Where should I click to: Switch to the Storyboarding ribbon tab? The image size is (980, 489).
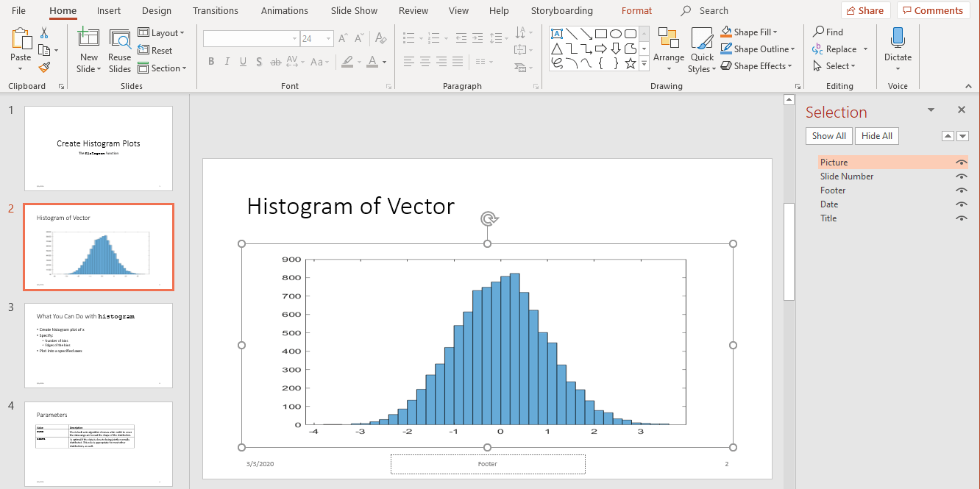(561, 10)
